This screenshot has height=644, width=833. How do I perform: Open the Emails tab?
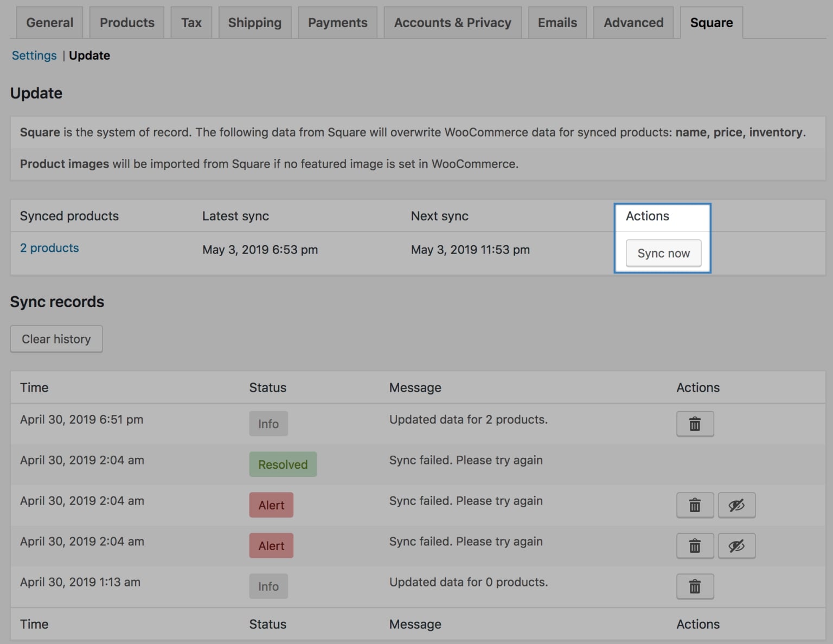pyautogui.click(x=557, y=23)
